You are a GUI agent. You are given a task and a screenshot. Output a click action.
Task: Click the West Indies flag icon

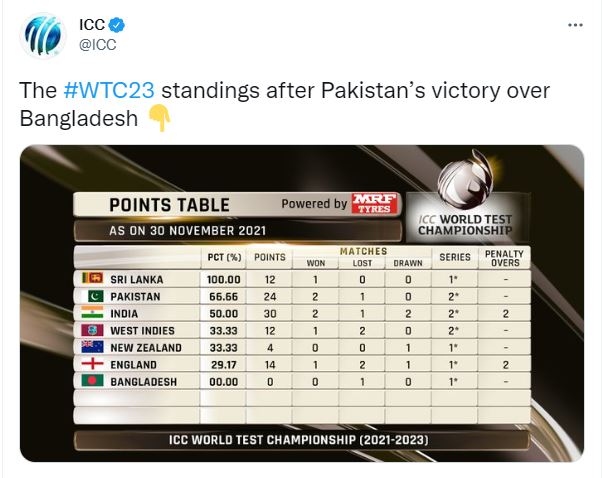tap(93, 330)
